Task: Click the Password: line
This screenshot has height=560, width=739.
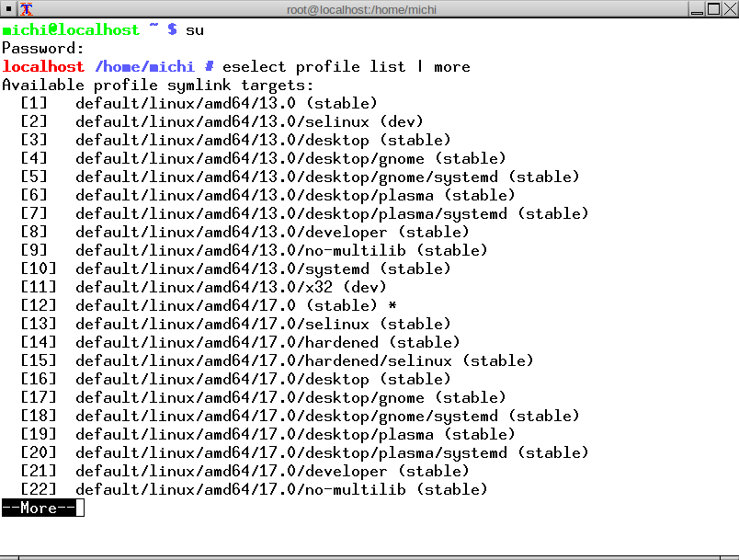Action: tap(43, 49)
